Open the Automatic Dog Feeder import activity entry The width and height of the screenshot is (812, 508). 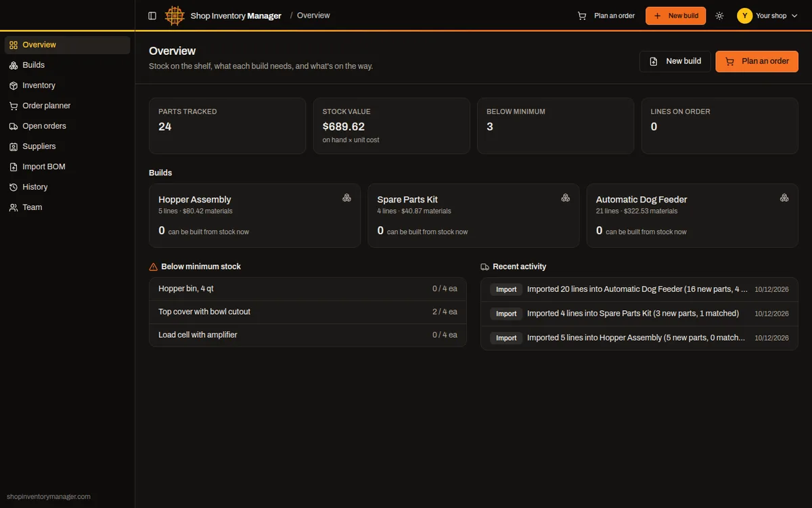click(639, 289)
